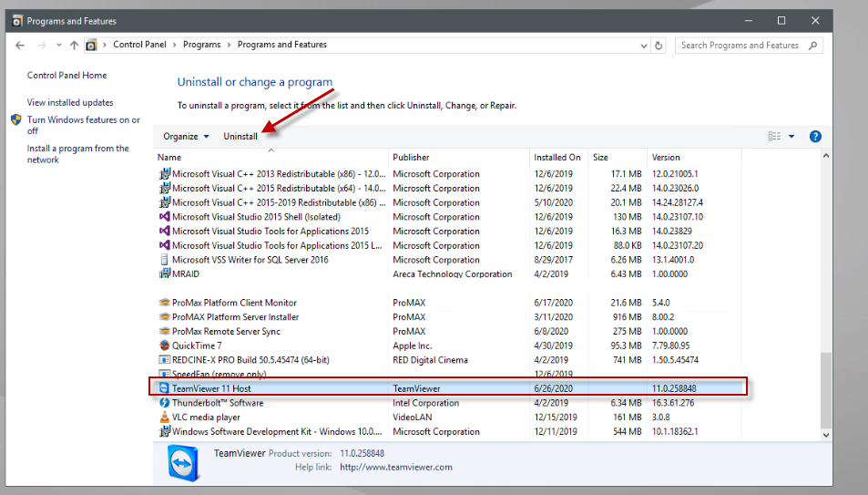
Task: Click Control Panel in the breadcrumb
Action: 139,45
